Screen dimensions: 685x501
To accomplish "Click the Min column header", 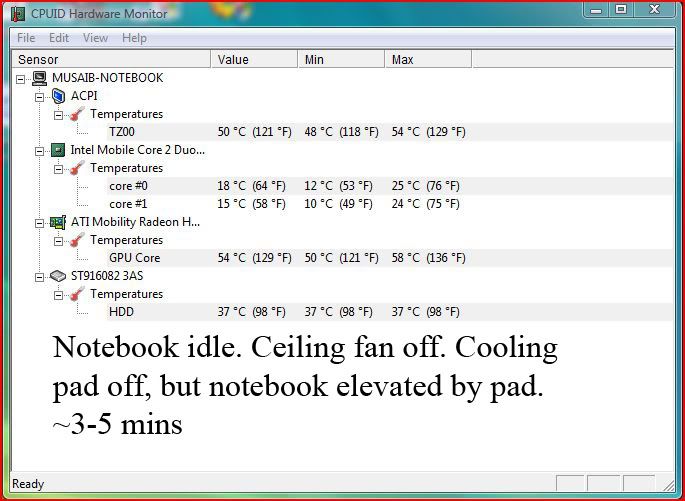I will click(x=342, y=59).
